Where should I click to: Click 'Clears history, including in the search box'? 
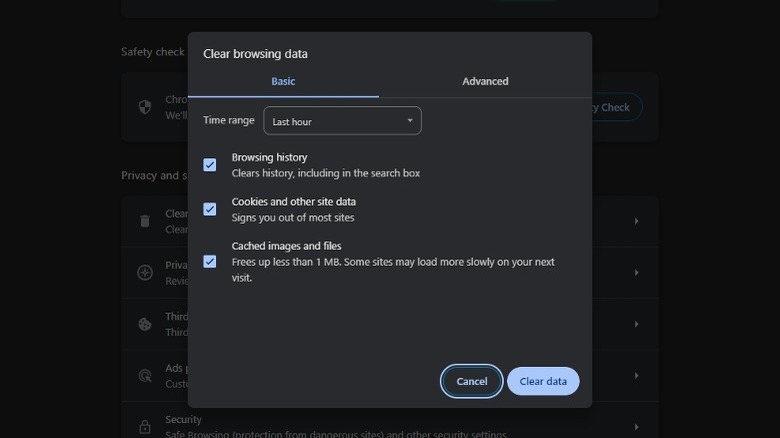pos(326,173)
